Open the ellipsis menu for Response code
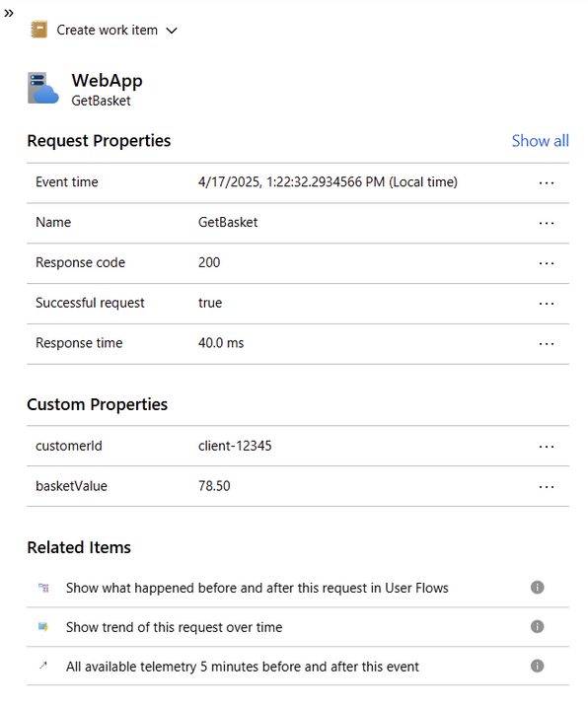The height and width of the screenshot is (706, 588). [547, 263]
